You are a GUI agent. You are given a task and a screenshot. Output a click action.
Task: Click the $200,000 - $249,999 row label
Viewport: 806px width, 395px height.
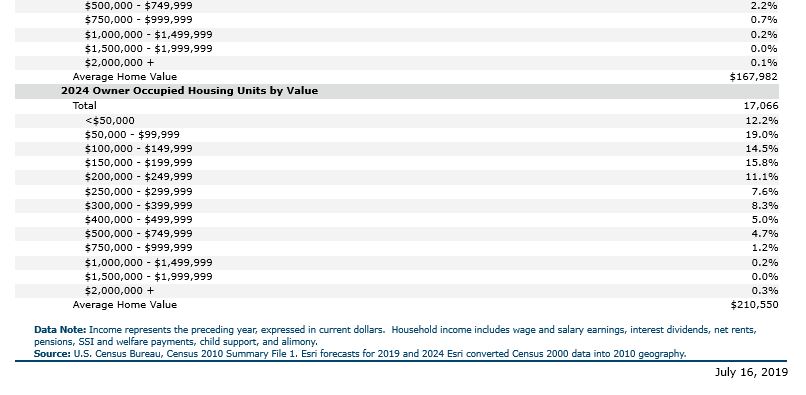tap(139, 176)
